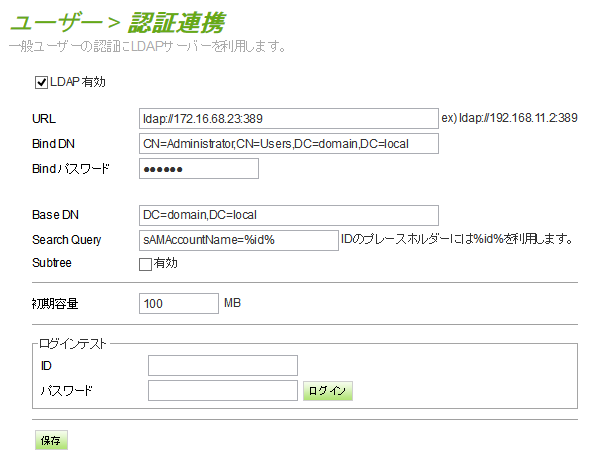Click the MB unit label
611x462 pixels.
point(232,303)
